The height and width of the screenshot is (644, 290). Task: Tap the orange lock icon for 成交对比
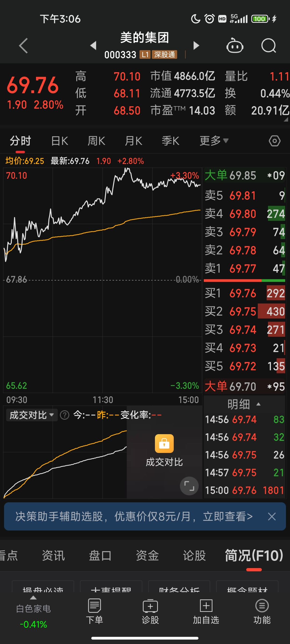coord(164,443)
